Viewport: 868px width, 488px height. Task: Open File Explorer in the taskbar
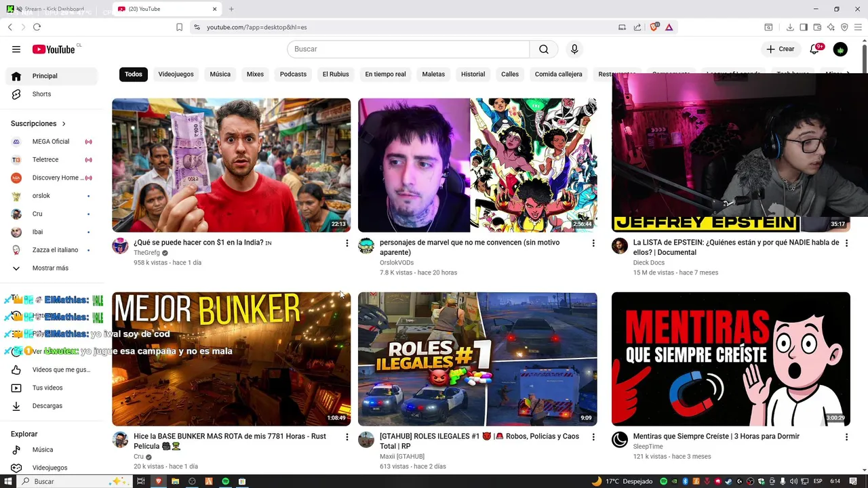(175, 481)
